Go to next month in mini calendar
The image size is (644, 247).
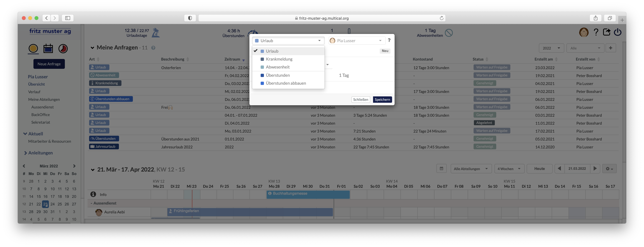coord(74,166)
